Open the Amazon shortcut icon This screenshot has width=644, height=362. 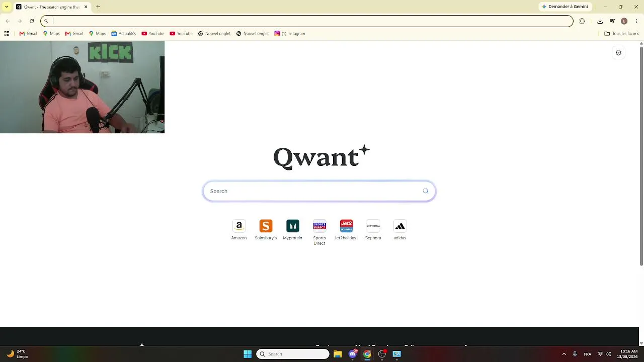coord(239,226)
